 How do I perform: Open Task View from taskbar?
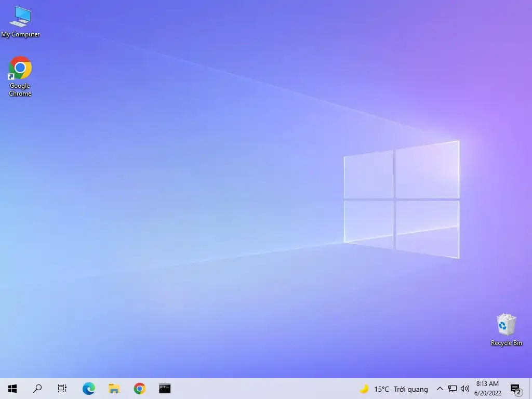point(62,389)
